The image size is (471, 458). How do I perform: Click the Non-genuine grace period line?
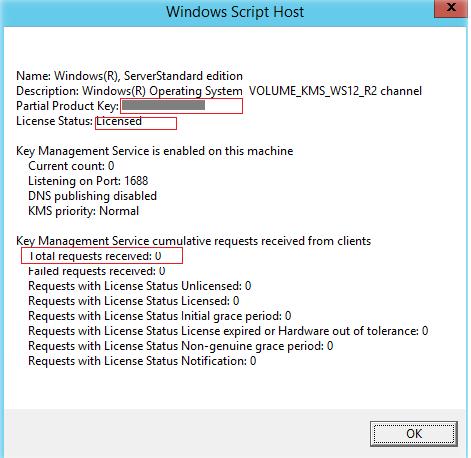pos(181,346)
